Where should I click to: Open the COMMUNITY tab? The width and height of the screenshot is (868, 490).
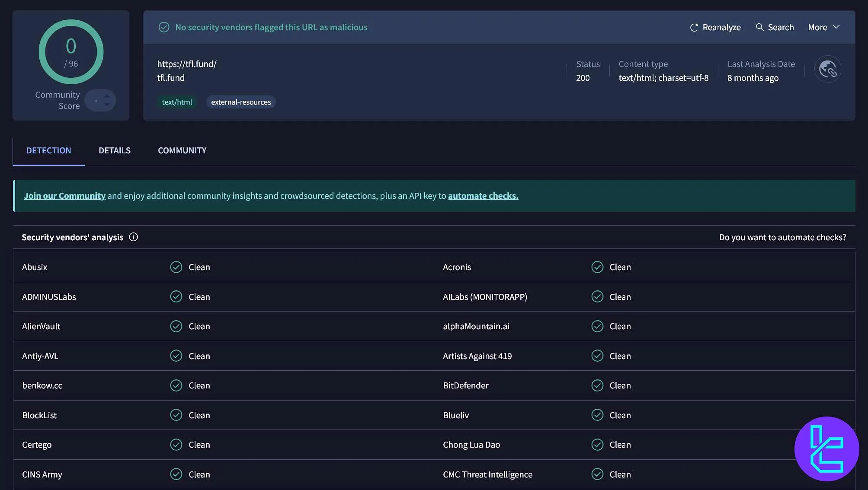click(182, 150)
